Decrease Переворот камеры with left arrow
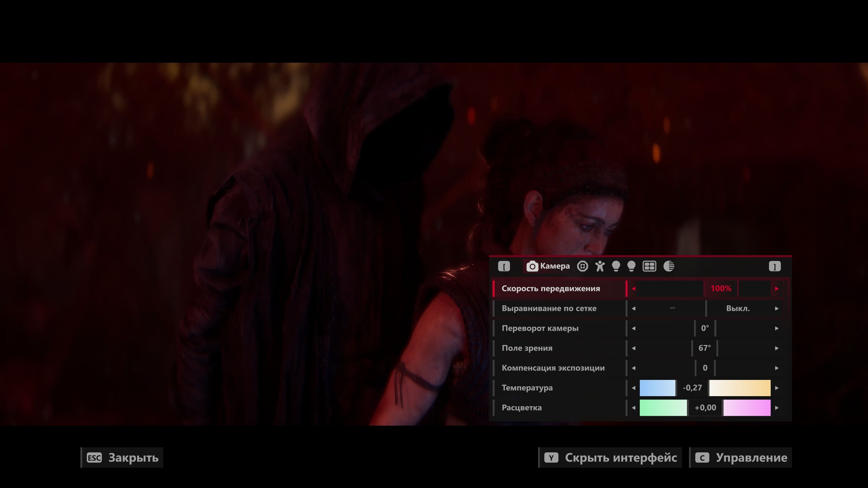The height and width of the screenshot is (488, 868). click(x=633, y=328)
